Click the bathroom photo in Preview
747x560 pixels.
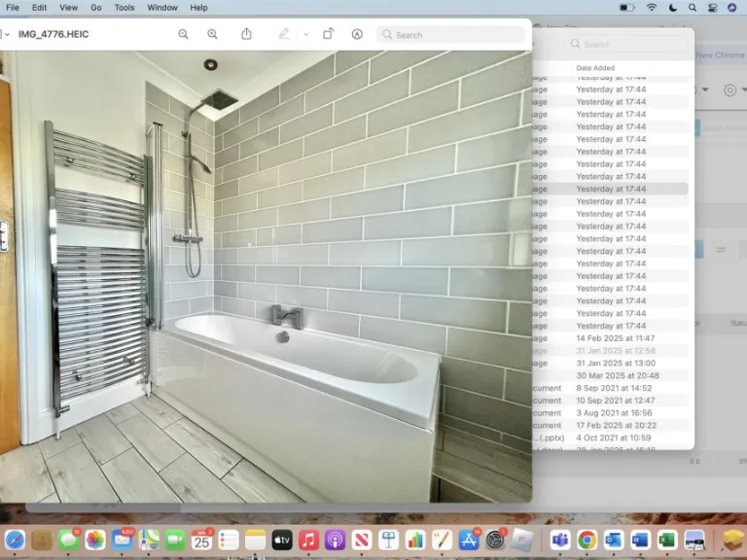pos(266,276)
